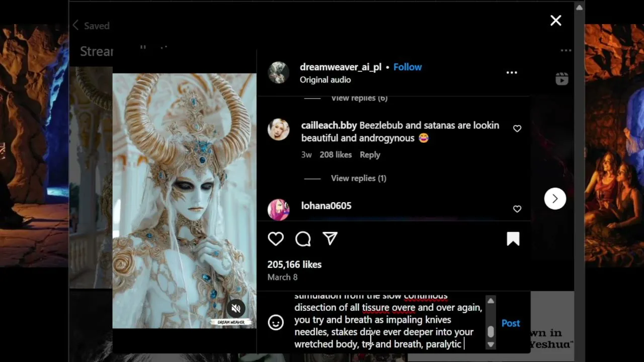The height and width of the screenshot is (362, 644).
Task: Click the comment box scroll-up arrow
Action: [491, 301]
